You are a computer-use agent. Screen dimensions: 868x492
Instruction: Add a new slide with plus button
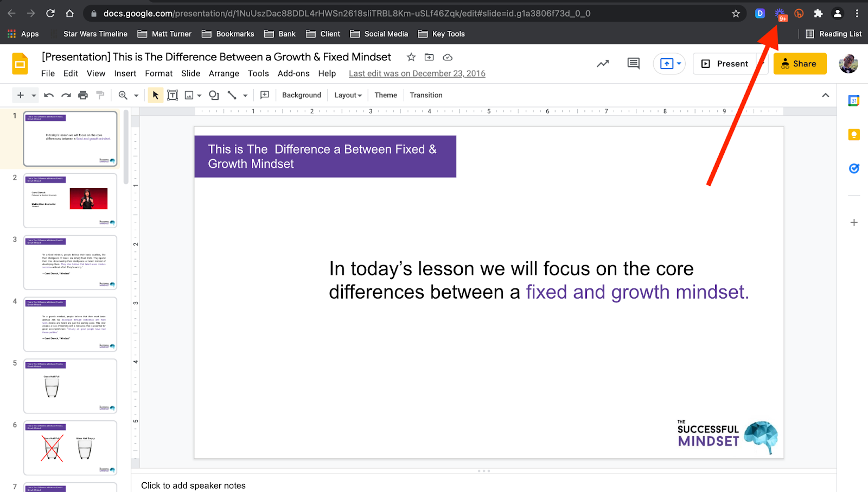pos(21,95)
